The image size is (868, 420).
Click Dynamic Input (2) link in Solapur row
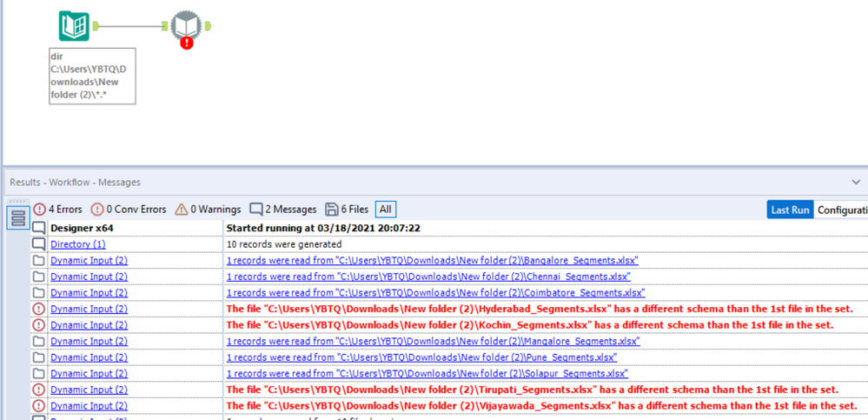click(x=89, y=373)
